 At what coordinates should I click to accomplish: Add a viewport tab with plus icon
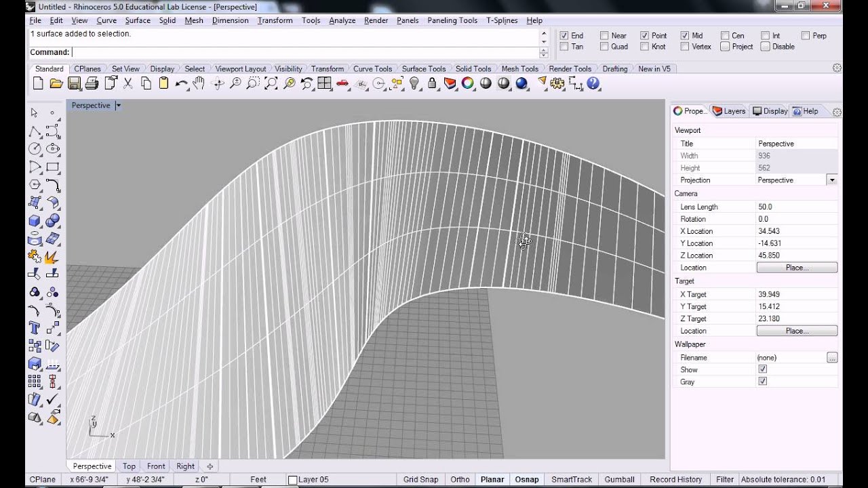(210, 466)
